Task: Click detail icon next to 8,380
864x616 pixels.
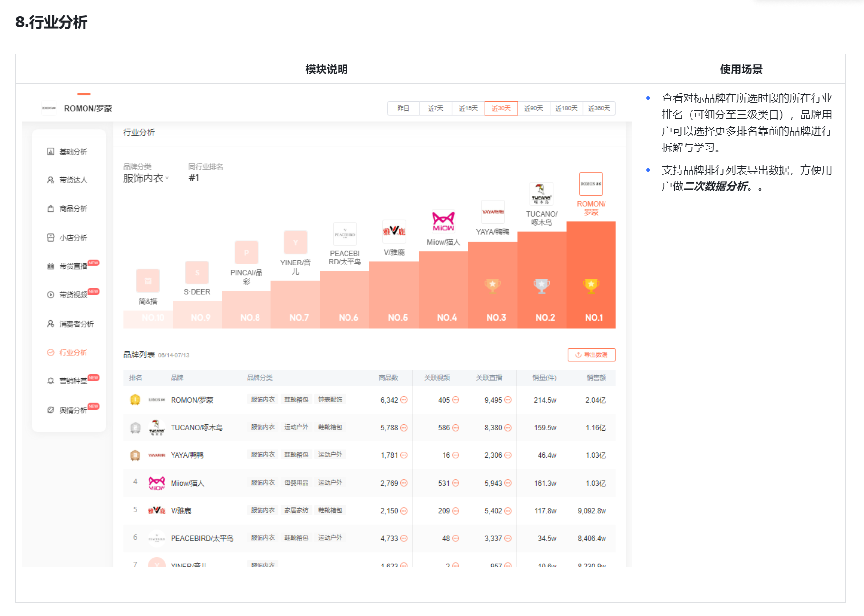Action: pos(508,428)
